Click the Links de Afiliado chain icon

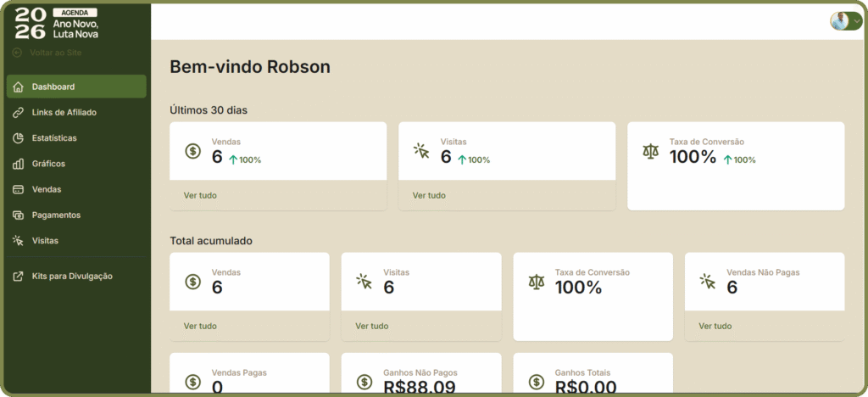[x=19, y=112]
